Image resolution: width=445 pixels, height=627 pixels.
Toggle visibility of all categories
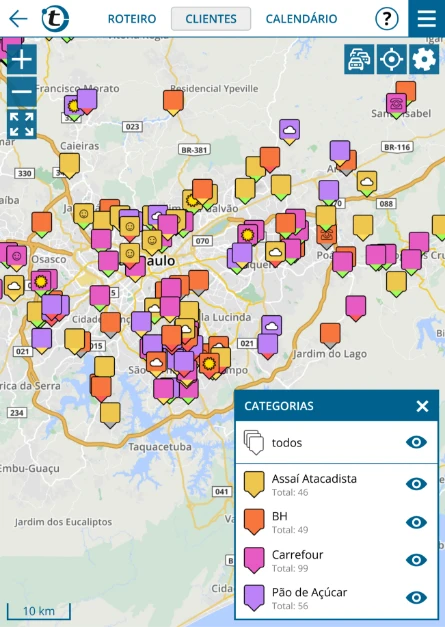[x=416, y=442]
